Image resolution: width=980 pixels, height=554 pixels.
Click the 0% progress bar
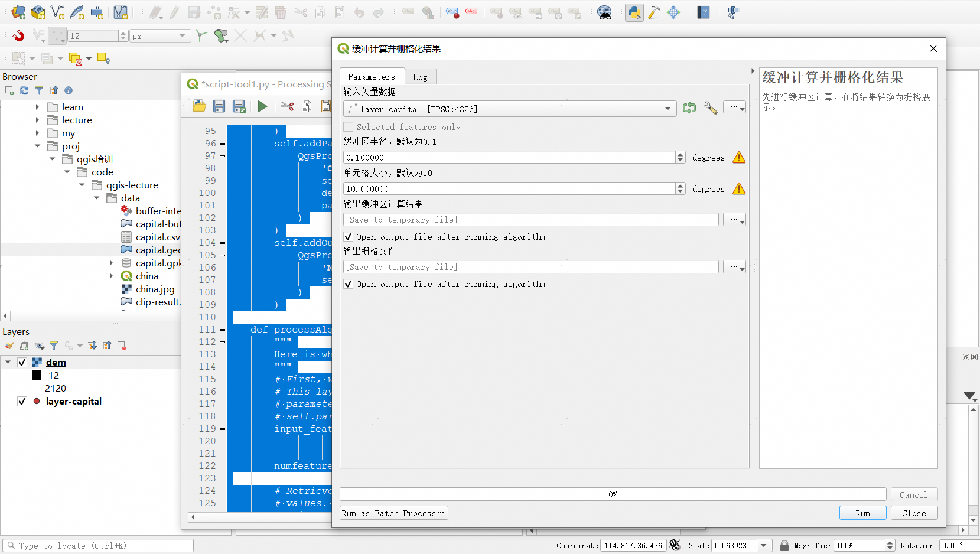click(613, 494)
